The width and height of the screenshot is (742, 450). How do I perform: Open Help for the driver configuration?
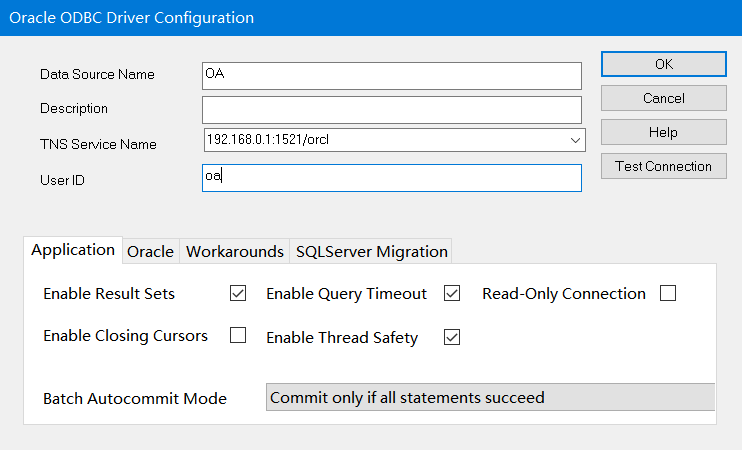pos(663,132)
